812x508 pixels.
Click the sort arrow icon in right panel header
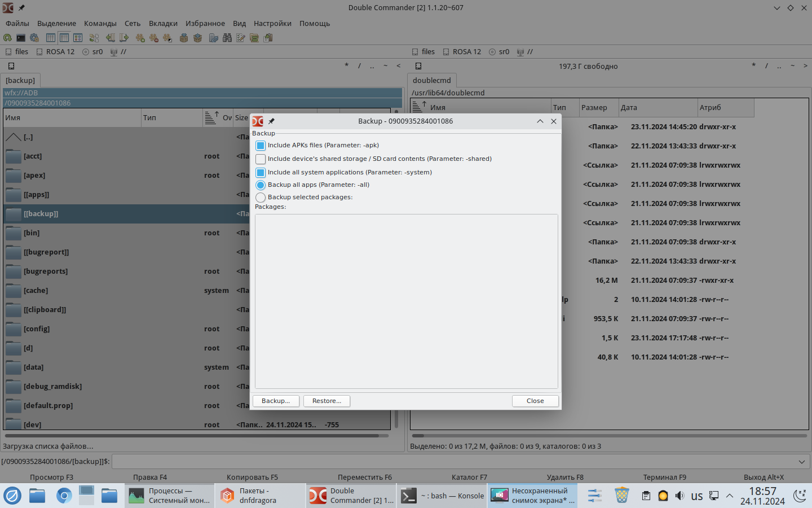pos(418,106)
